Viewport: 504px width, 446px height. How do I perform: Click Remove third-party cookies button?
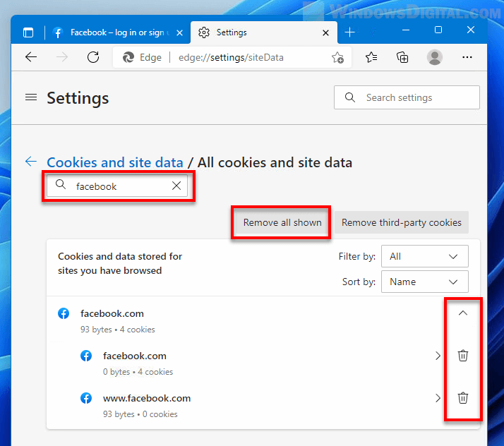pos(402,222)
